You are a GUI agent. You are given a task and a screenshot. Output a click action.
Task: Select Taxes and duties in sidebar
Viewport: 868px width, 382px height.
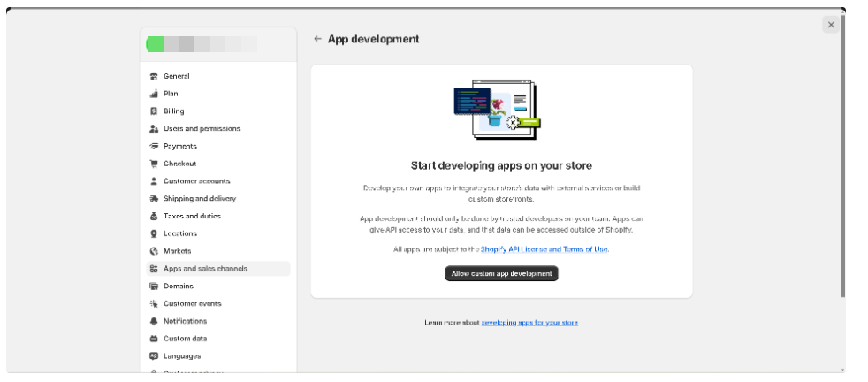(x=192, y=216)
